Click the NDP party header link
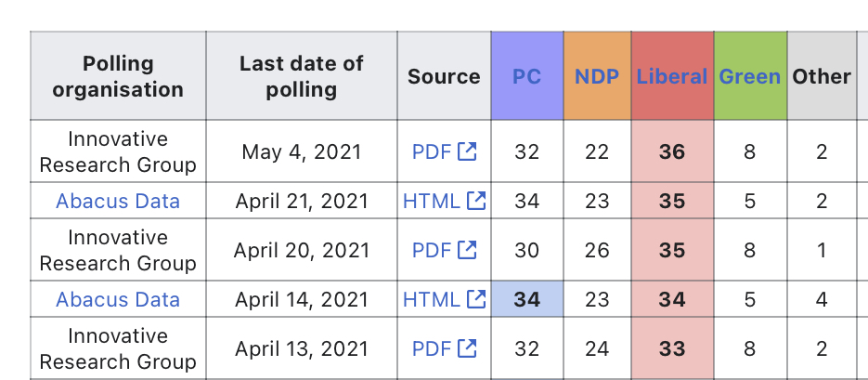Viewport: 868px width, 380px height. click(597, 76)
